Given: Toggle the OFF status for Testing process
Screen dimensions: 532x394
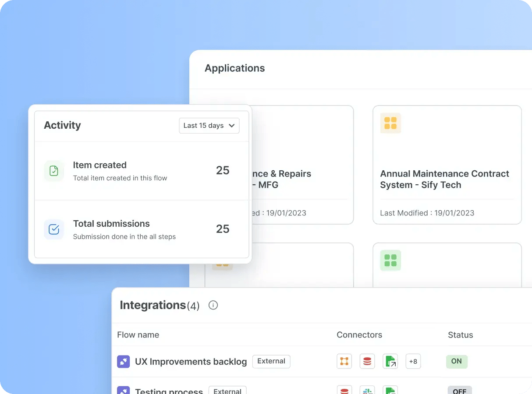Looking at the screenshot, I should point(460,390).
